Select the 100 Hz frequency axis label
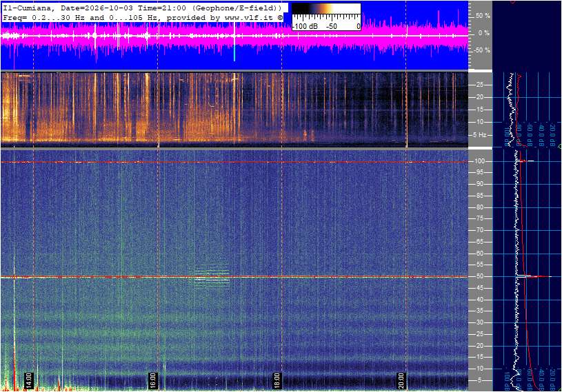562x392 pixels. click(x=479, y=161)
